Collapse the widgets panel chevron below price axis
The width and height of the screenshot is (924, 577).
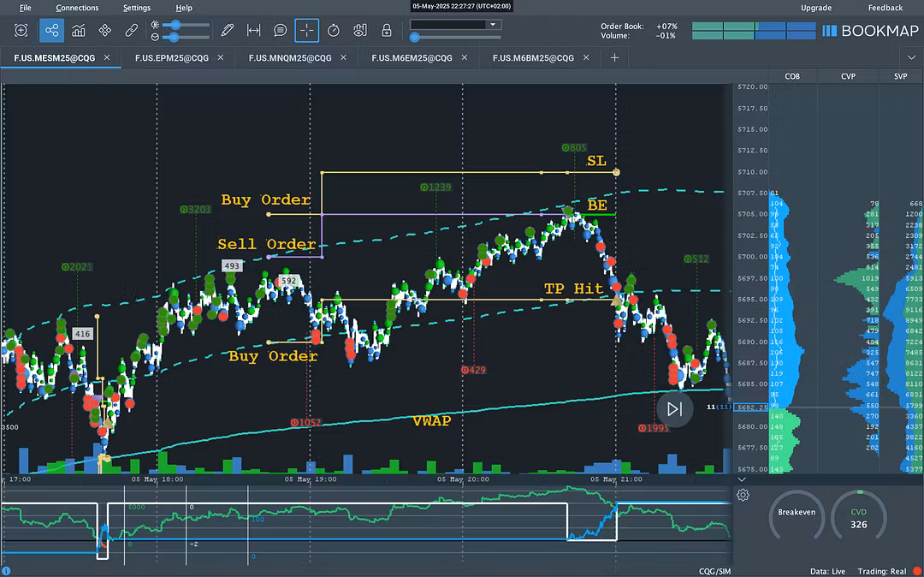coord(742,479)
